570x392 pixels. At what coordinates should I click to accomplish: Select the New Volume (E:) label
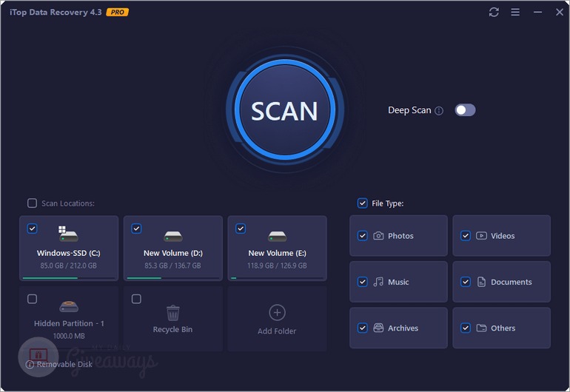point(277,253)
